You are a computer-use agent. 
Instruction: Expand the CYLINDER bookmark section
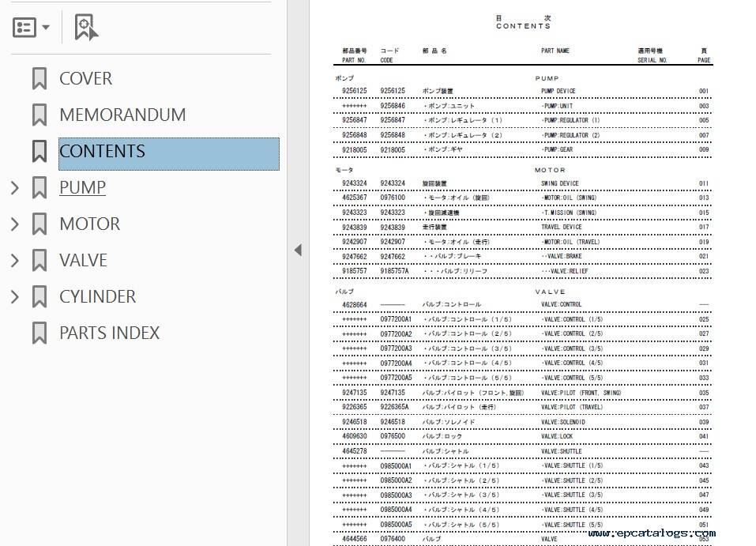[15, 296]
